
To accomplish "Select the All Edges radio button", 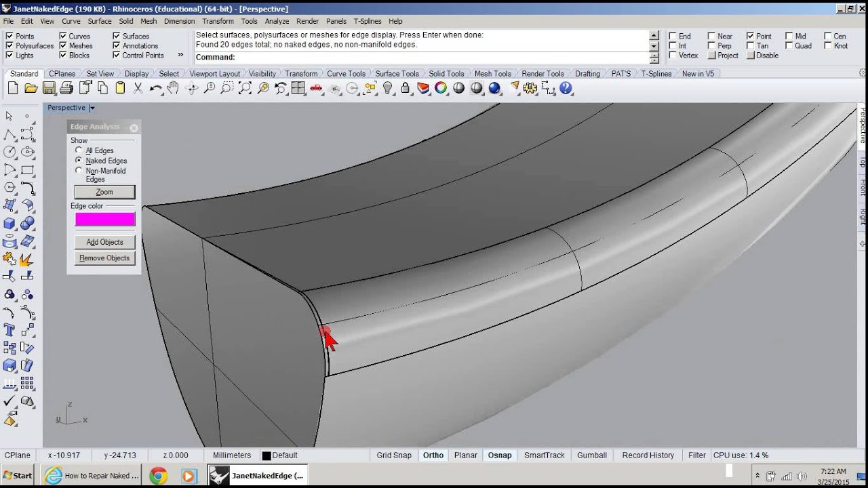I will [79, 150].
